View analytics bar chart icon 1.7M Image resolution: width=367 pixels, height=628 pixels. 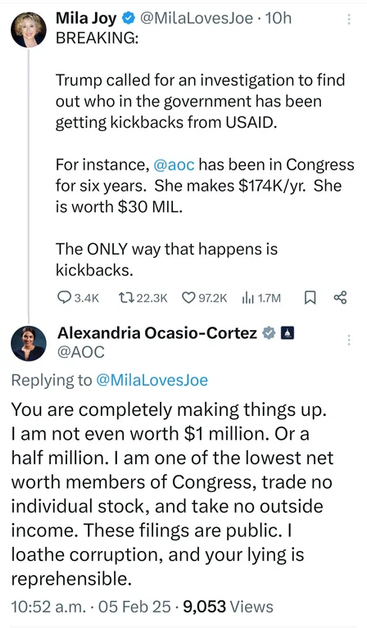(248, 298)
